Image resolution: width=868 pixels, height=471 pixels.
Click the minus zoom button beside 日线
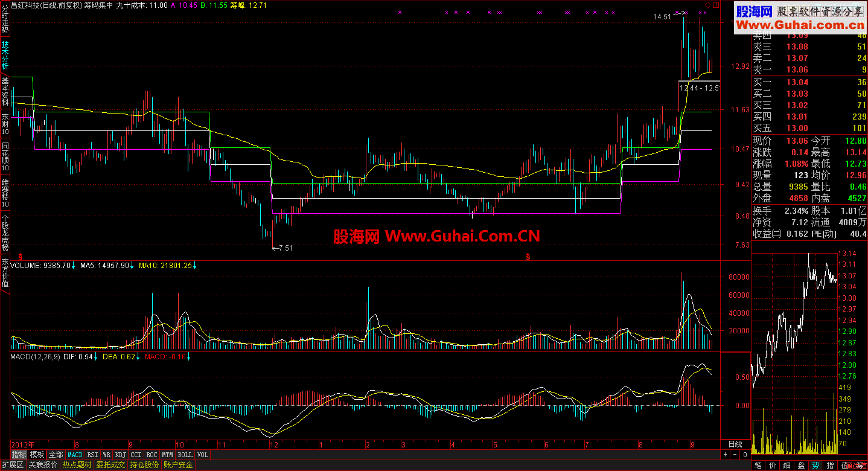point(735,455)
